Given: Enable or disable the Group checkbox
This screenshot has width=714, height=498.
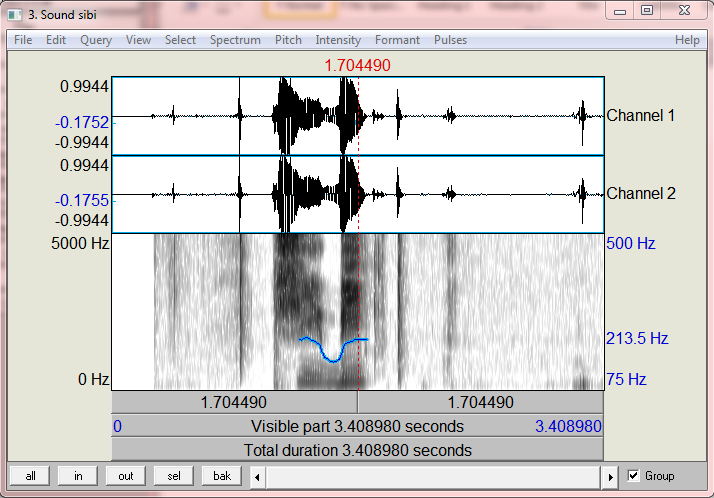Looking at the screenshot, I should 633,476.
